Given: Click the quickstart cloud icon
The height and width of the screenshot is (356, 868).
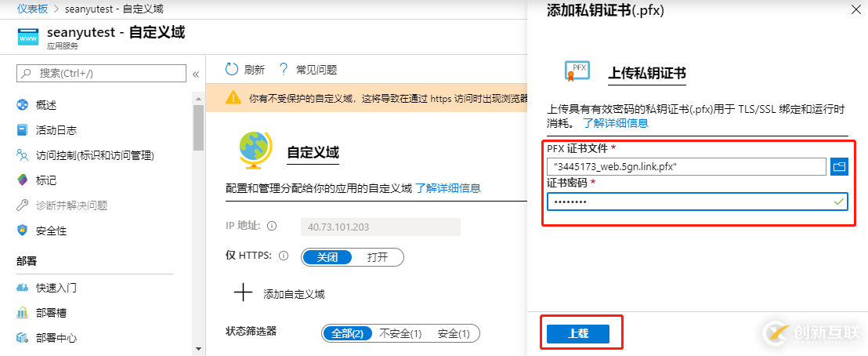Looking at the screenshot, I should coord(22,288).
